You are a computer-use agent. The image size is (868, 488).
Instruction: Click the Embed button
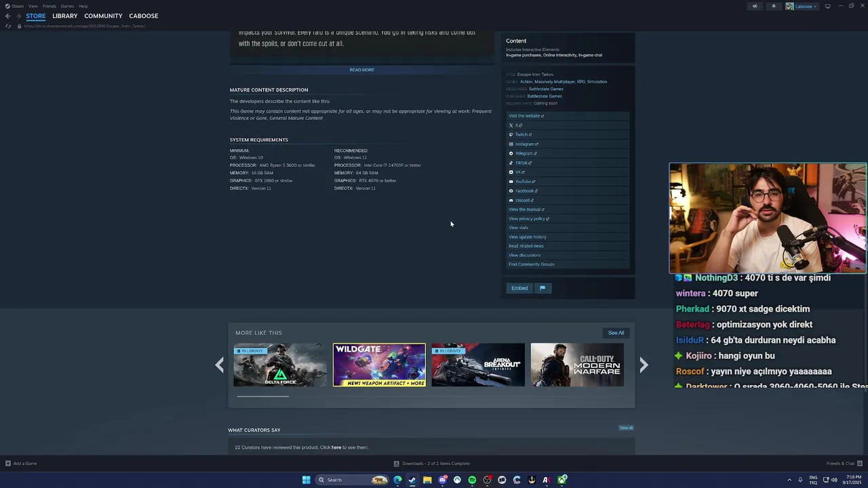coord(519,288)
